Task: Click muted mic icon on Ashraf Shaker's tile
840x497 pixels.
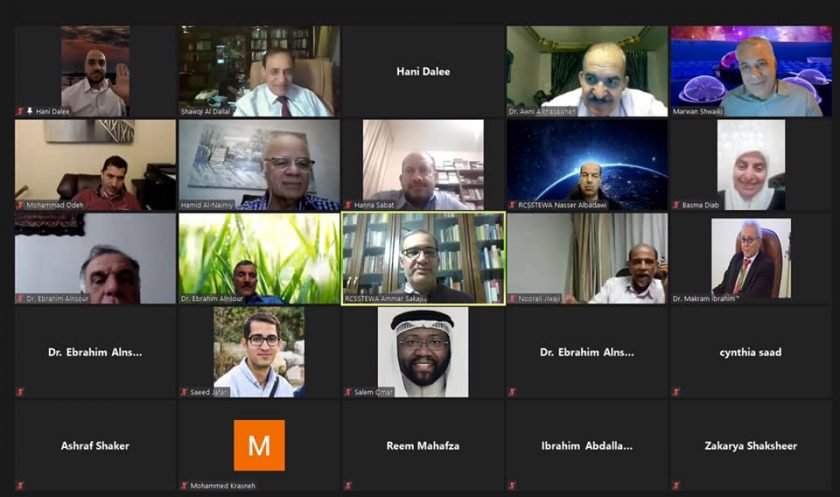Action: click(x=20, y=486)
